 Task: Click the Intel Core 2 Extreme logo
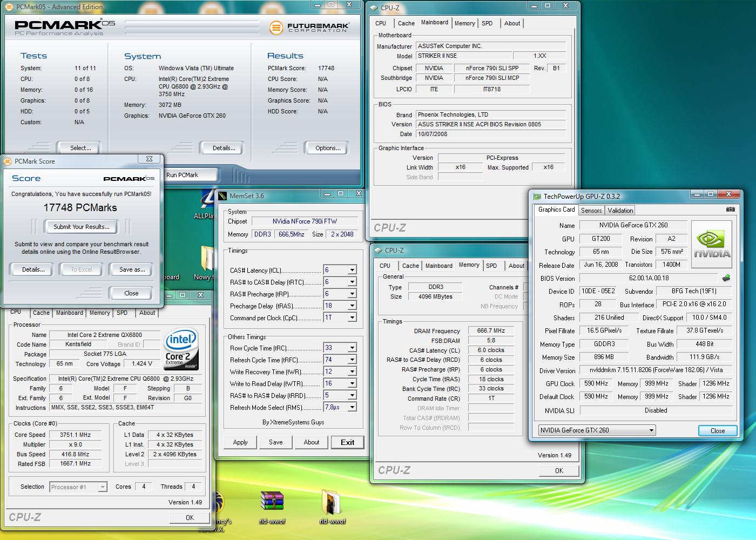tap(181, 348)
